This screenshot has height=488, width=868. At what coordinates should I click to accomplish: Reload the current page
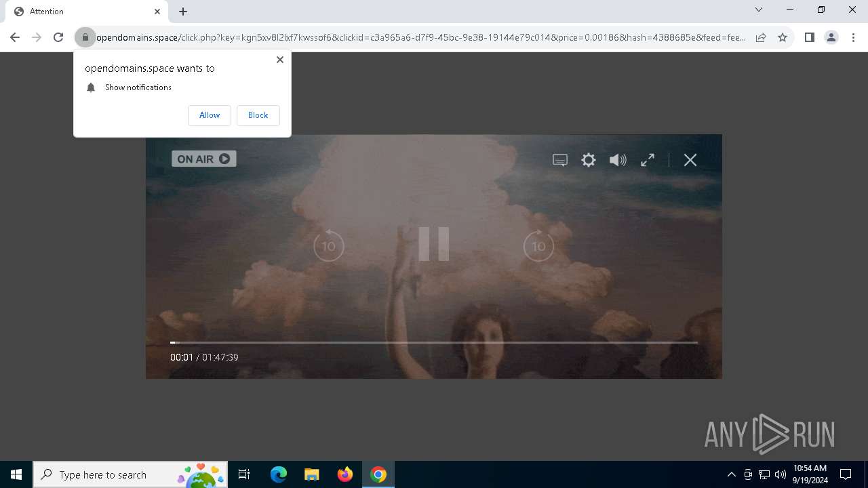click(x=58, y=37)
